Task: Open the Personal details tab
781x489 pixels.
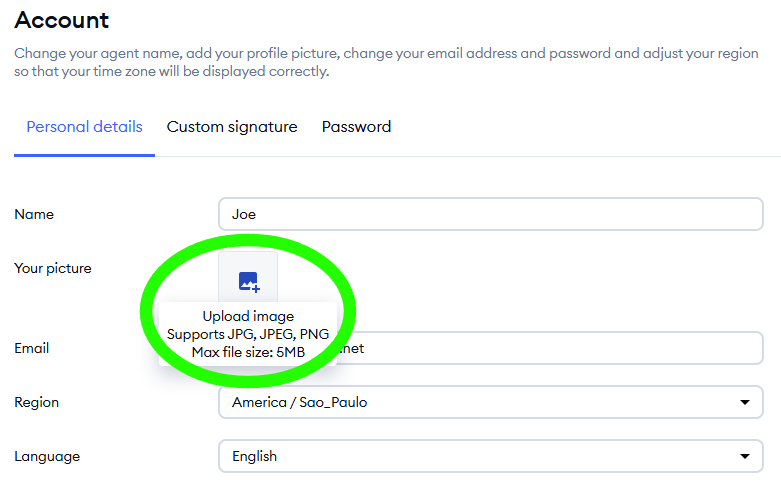Action: click(84, 126)
